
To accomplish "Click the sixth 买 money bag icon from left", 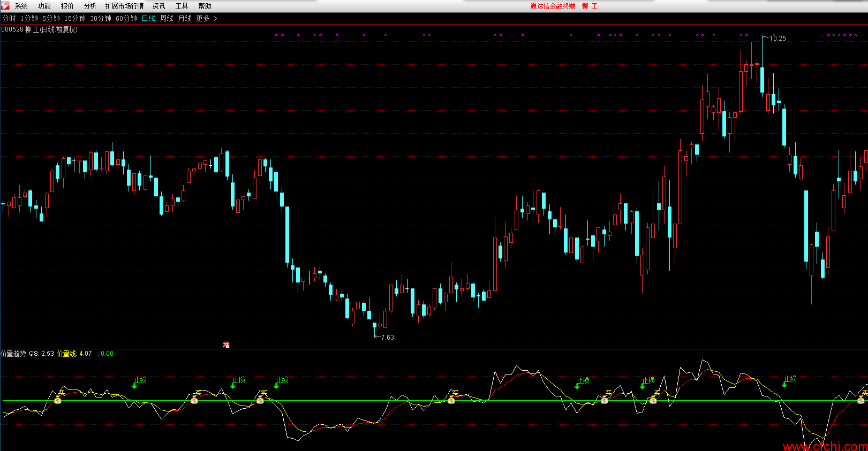I will [x=653, y=400].
